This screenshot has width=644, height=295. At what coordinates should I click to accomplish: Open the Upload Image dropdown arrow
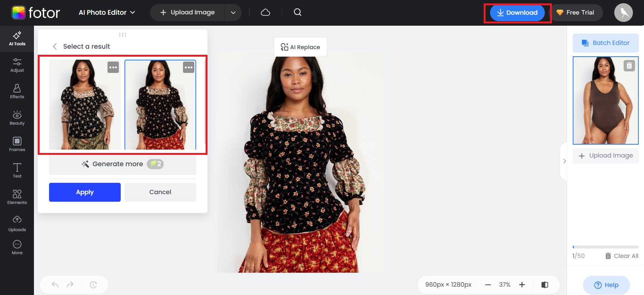pyautogui.click(x=233, y=12)
